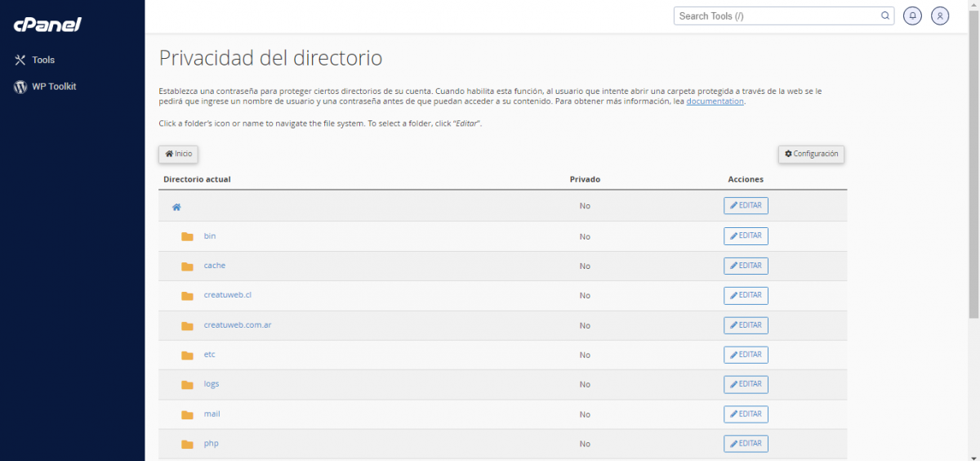Image resolution: width=980 pixels, height=461 pixels.
Task: Open the user account icon
Action: click(940, 16)
